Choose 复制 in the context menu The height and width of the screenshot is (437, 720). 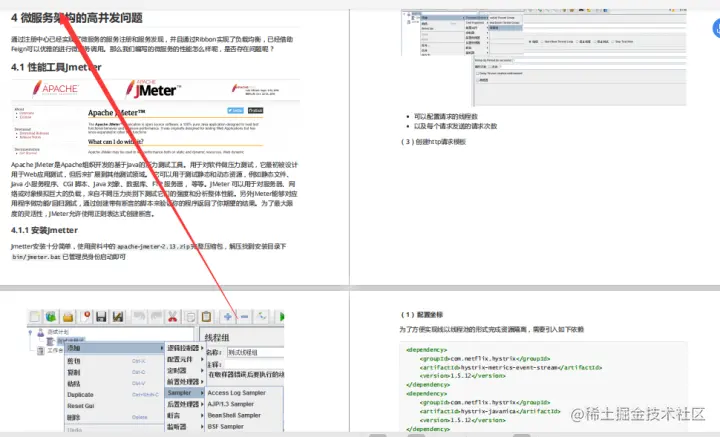[x=115, y=372]
